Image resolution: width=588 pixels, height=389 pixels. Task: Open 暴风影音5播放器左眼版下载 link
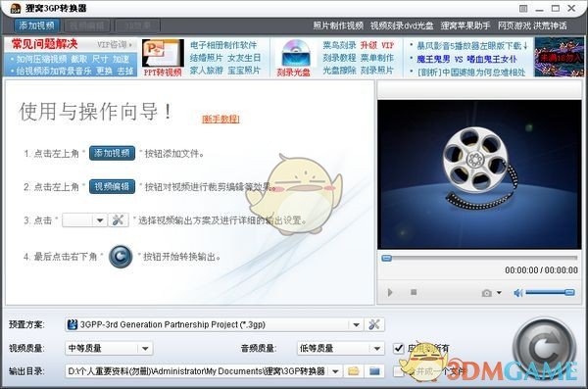472,46
